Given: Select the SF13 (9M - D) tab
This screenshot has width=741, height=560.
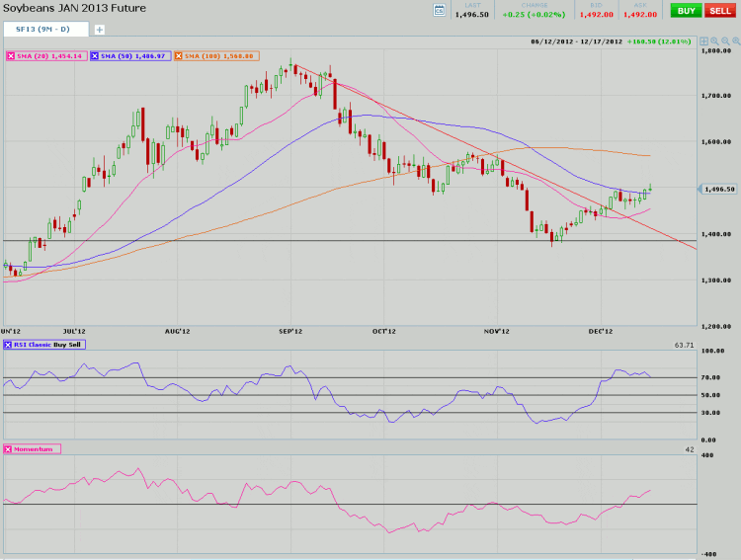Looking at the screenshot, I should [x=45, y=30].
